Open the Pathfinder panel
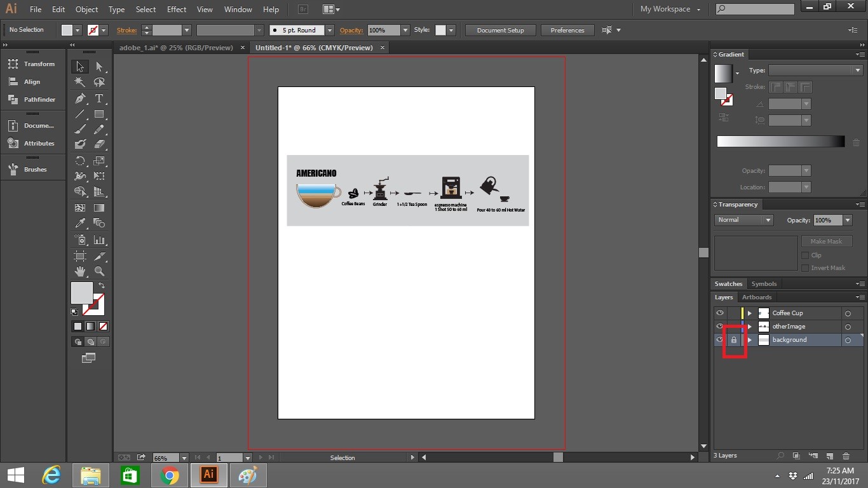Image resolution: width=868 pixels, height=488 pixels. 33,100
